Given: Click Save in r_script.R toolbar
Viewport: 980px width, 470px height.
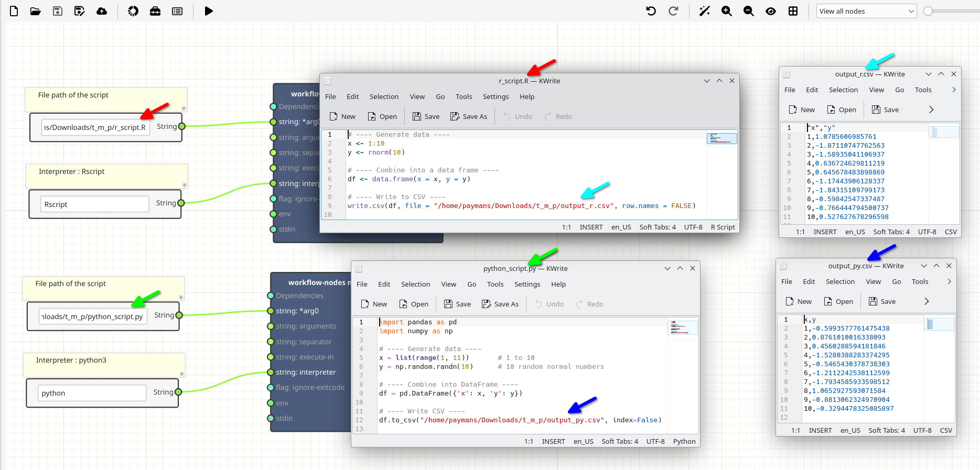Looking at the screenshot, I should coord(426,116).
